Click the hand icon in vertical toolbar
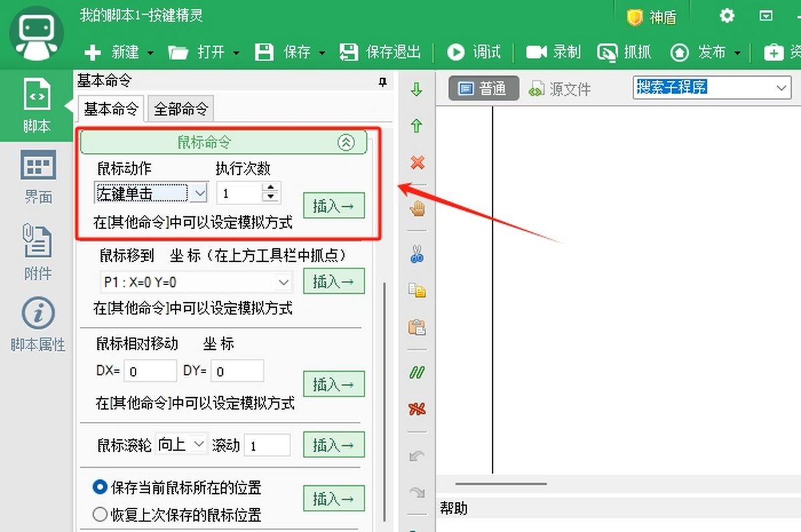 point(417,209)
